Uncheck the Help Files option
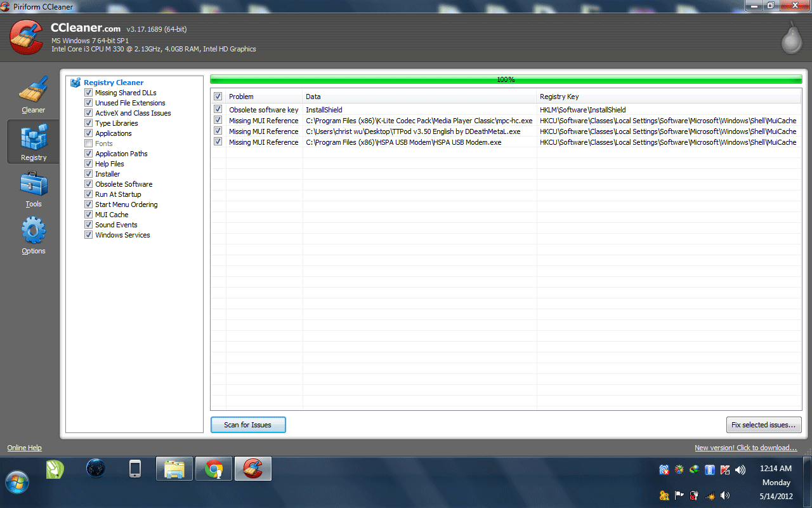 click(x=89, y=164)
